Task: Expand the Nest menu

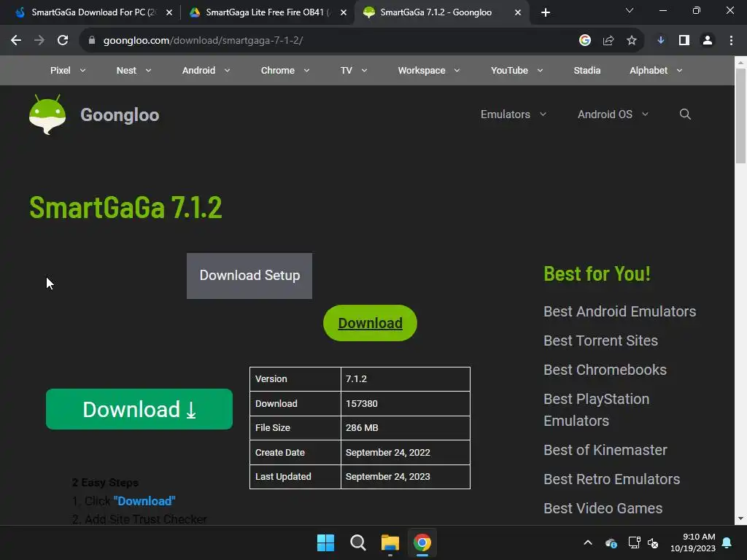Action: [134, 71]
